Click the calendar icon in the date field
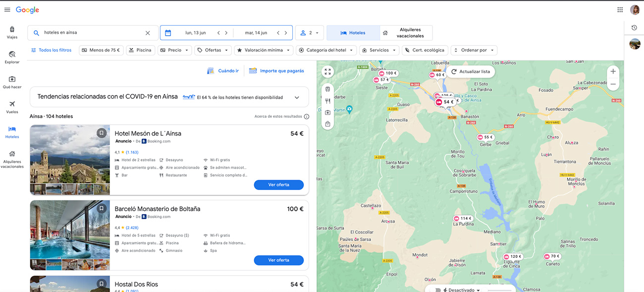This screenshot has height=292, width=644. click(x=168, y=33)
